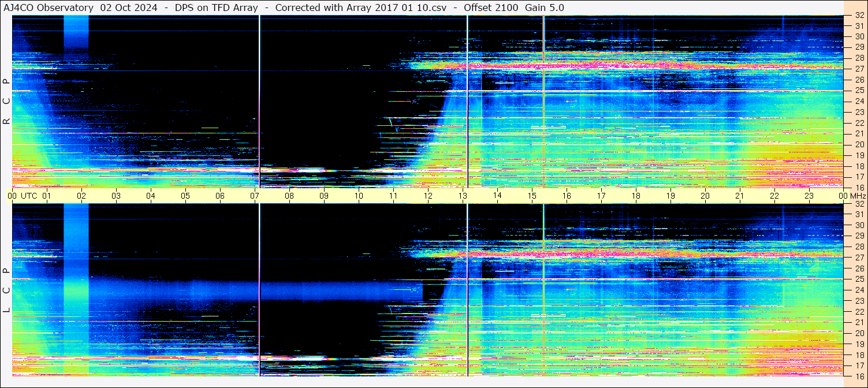868x388 pixels.
Task: Click the 13 hour label on time axis
Action: 463,196
